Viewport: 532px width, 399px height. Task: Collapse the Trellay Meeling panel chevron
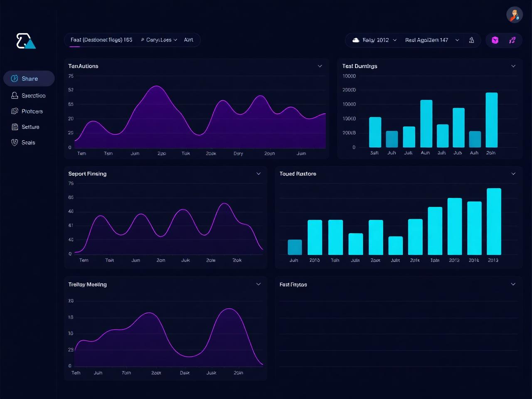(259, 284)
